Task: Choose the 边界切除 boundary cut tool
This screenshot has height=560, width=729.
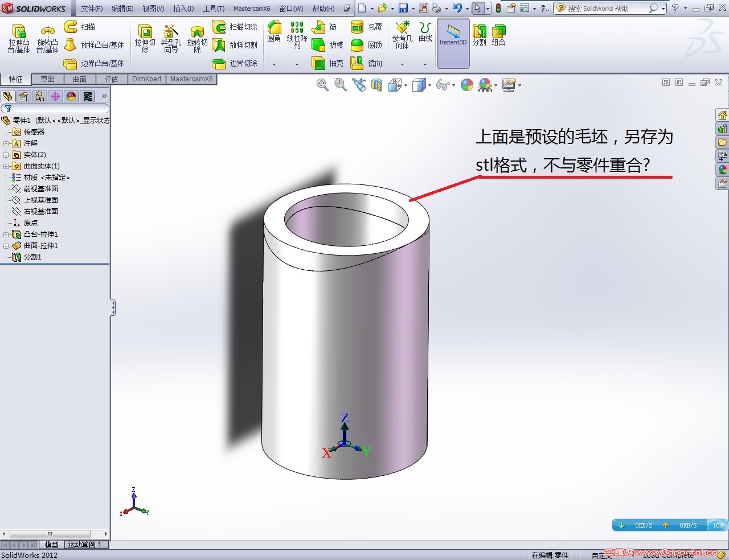Action: coord(235,63)
